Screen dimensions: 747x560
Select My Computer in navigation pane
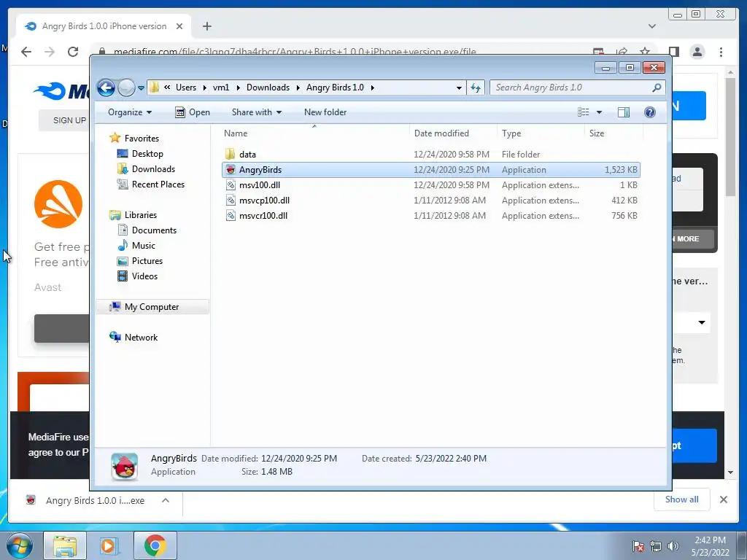coord(152,307)
